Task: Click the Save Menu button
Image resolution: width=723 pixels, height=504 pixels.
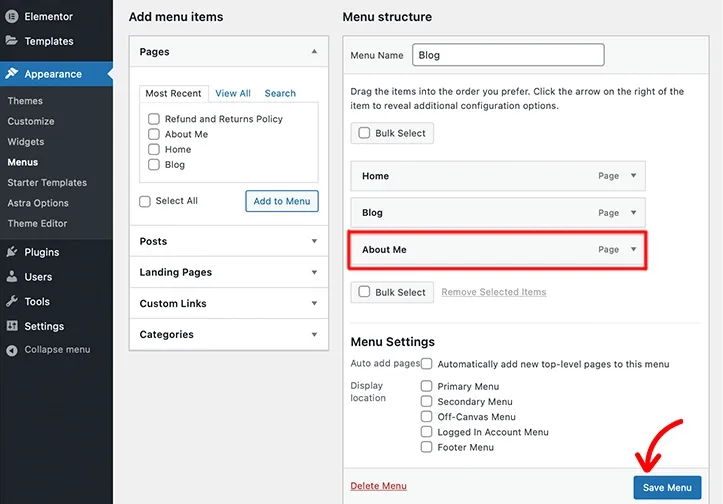Action: pyautogui.click(x=667, y=487)
